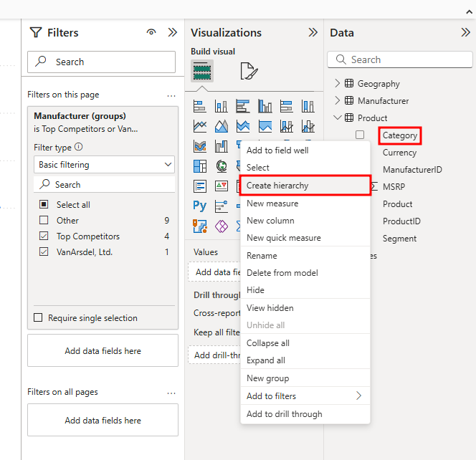Collapse the Visualizations pane
The height and width of the screenshot is (460, 476).
[313, 32]
